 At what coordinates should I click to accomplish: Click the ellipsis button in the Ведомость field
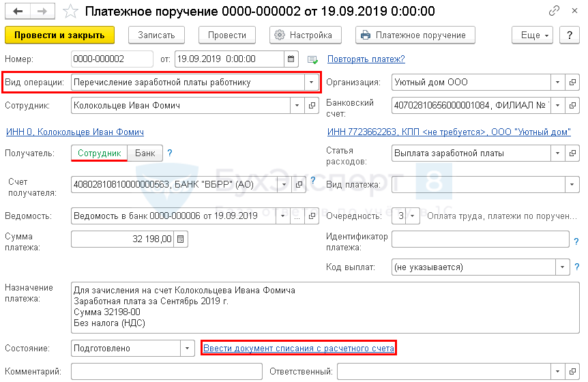click(x=297, y=216)
